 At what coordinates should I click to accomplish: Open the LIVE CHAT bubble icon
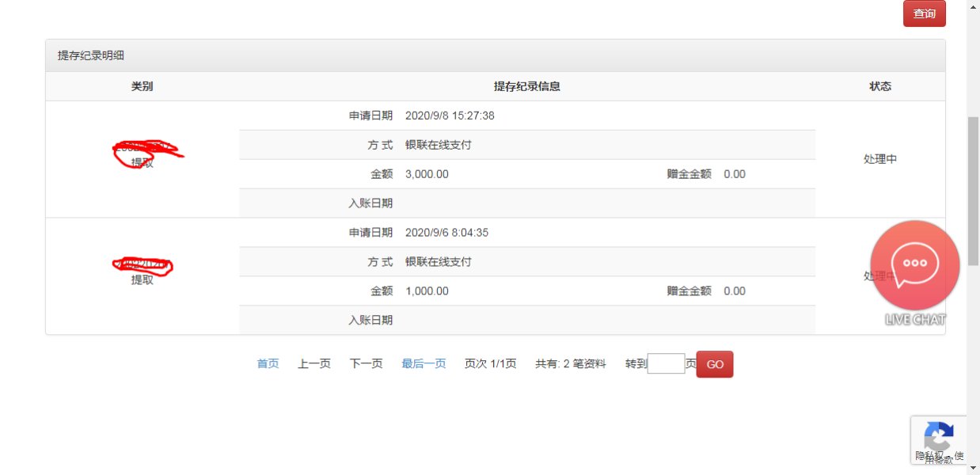pyautogui.click(x=914, y=266)
